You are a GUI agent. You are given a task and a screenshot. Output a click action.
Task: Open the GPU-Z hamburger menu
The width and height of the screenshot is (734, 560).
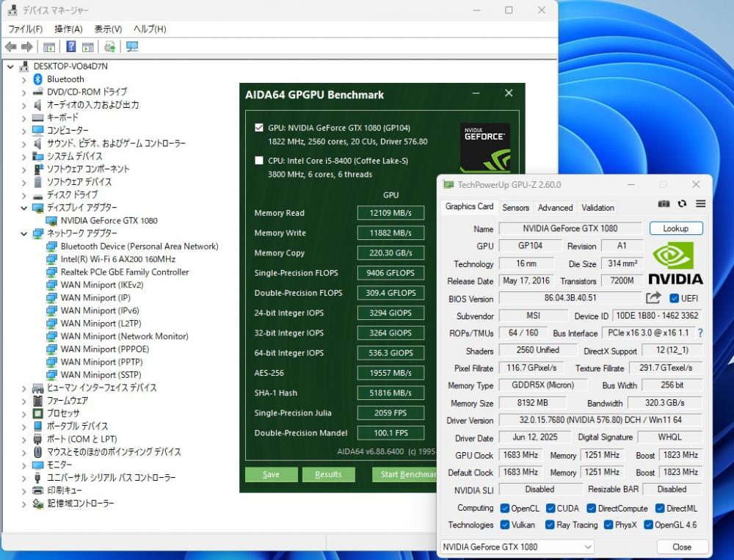point(701,204)
